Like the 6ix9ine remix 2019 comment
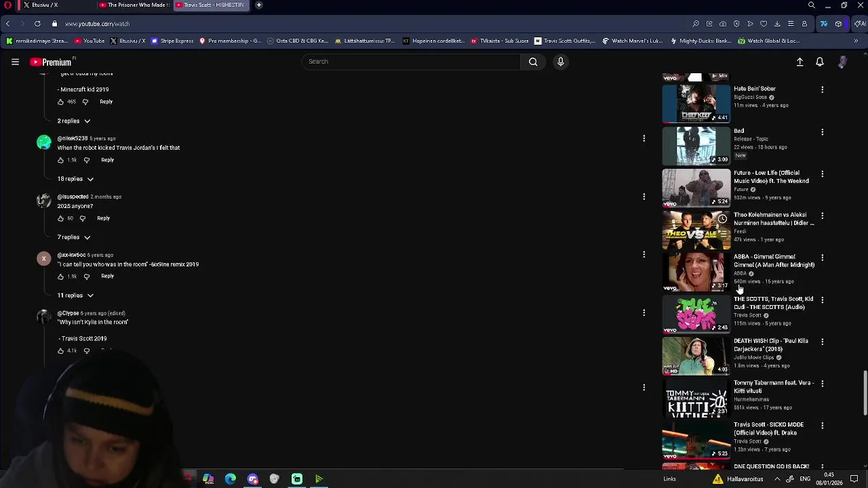Screen dimensions: 868x488 (x=60, y=277)
